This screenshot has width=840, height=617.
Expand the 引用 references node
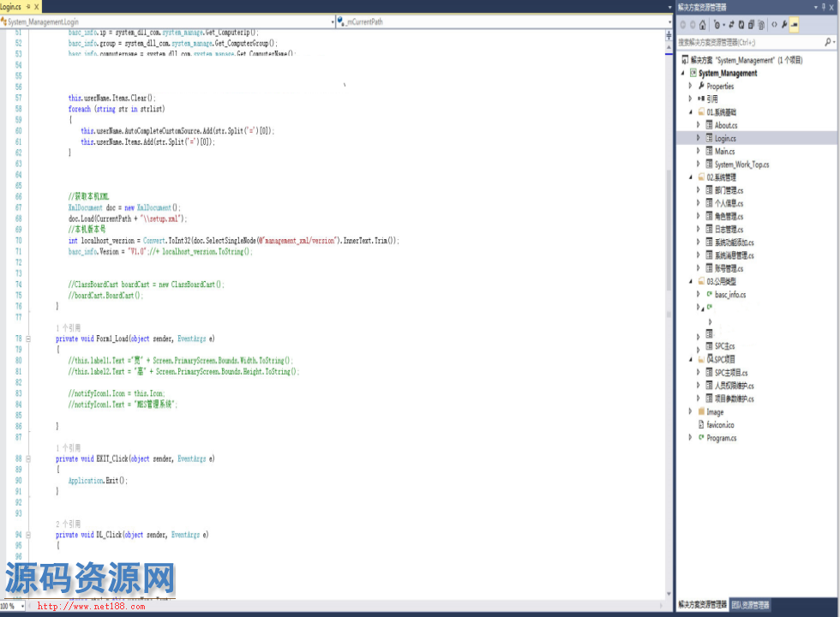pyautogui.click(x=690, y=99)
